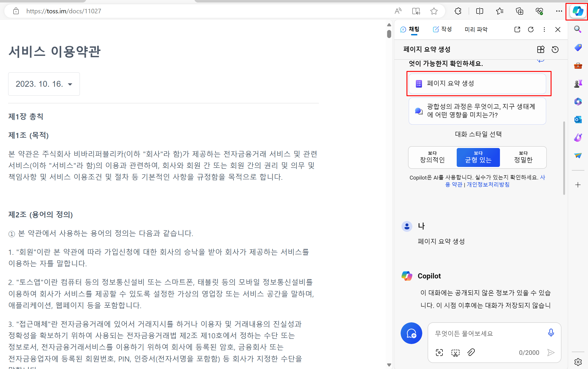Screen dimensions: 588x369
Task: Open sidebar settings gear icon
Action: coord(578,362)
